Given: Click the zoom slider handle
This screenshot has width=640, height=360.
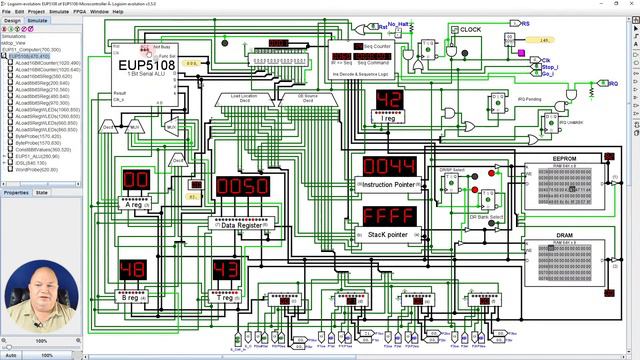Looking at the screenshot, I should [x=8, y=347].
